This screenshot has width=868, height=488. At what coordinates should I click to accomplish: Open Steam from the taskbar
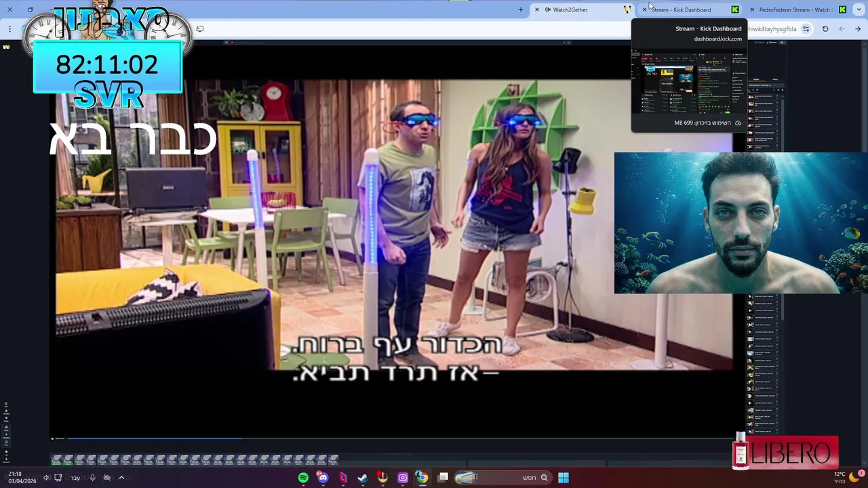[x=363, y=478]
